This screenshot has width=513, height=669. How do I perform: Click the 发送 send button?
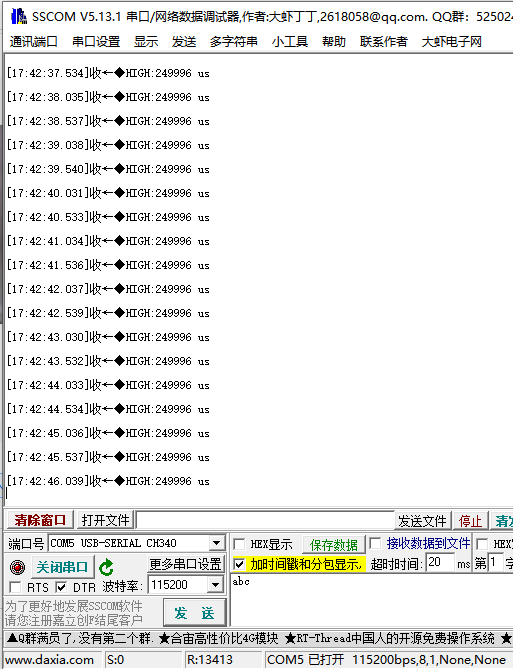[x=194, y=613]
